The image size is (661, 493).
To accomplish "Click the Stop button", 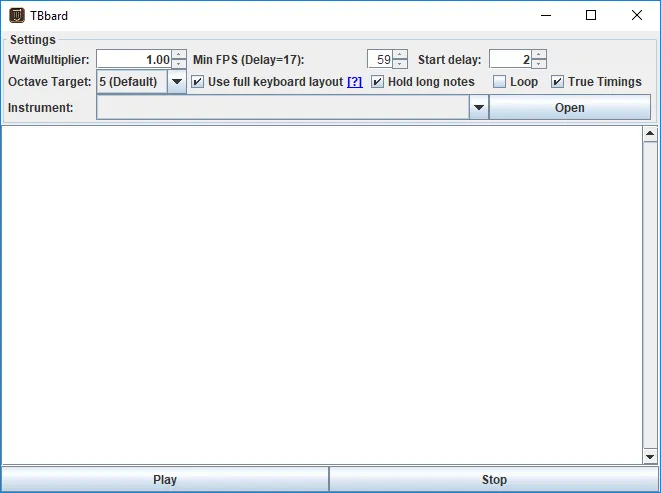I will pos(494,480).
